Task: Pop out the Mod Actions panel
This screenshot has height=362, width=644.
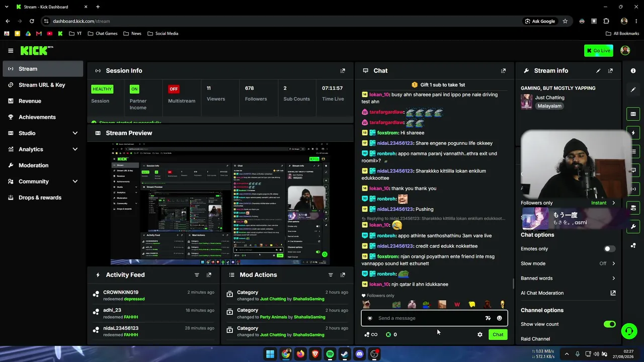Action: [343, 275]
